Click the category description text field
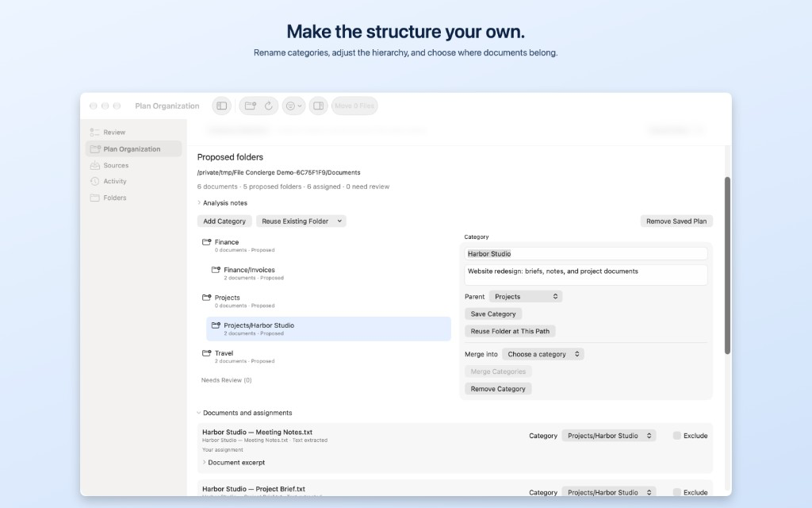812x508 pixels. click(586, 275)
